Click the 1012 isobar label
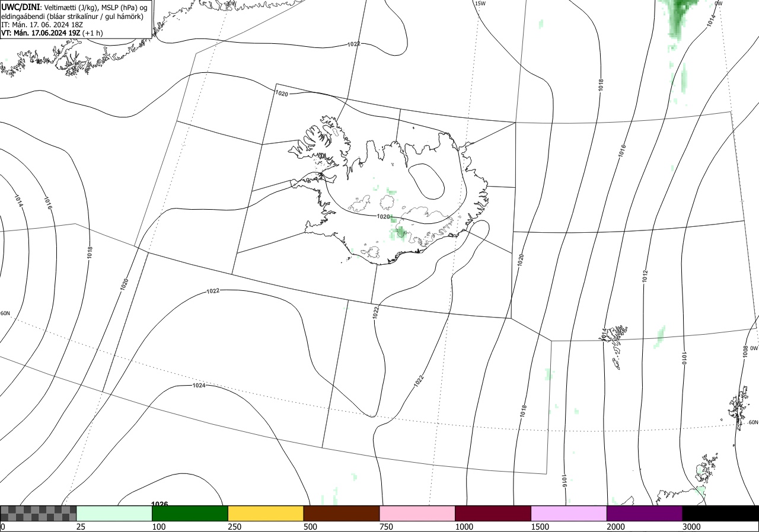Image resolution: width=759 pixels, height=532 pixels. coord(645,275)
